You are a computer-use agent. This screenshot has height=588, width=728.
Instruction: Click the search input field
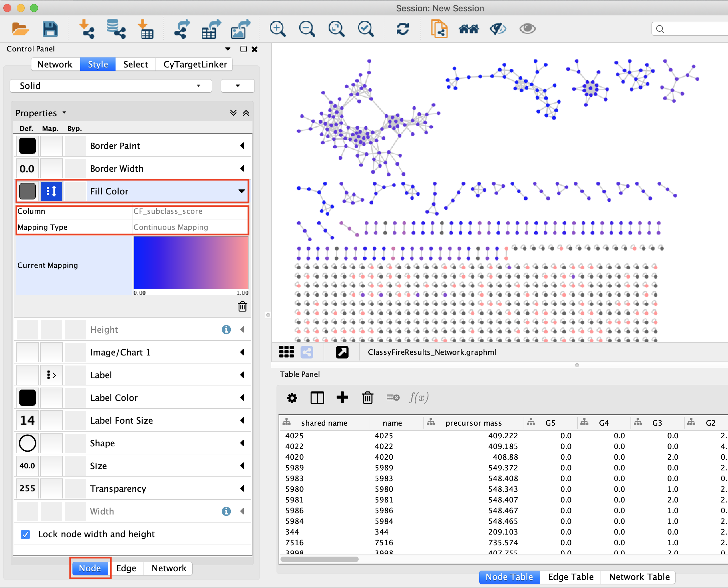pos(694,29)
